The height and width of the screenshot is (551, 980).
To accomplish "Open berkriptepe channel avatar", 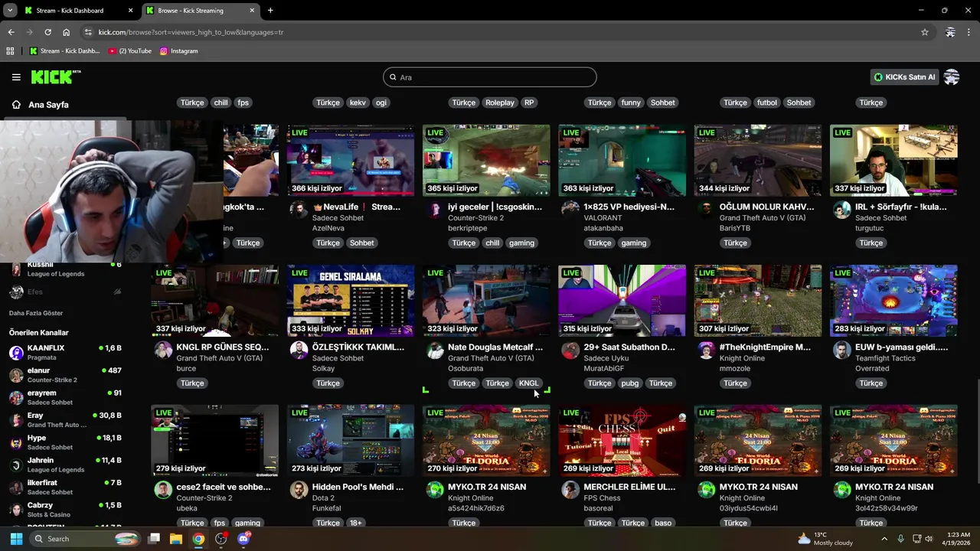I will point(435,210).
